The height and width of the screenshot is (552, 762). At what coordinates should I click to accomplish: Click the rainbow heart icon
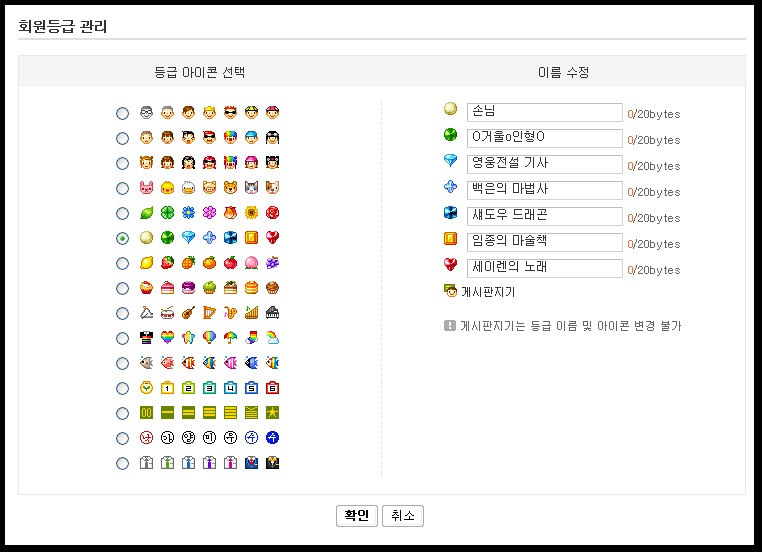[167, 338]
